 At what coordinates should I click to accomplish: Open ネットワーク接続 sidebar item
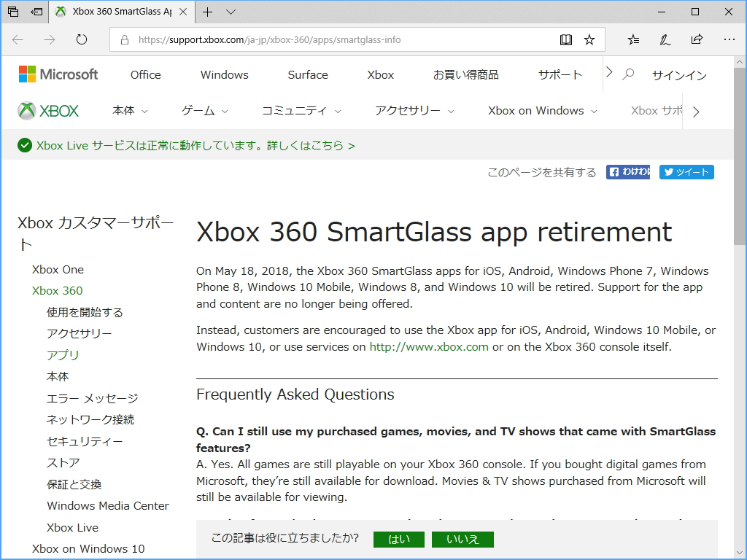90,419
